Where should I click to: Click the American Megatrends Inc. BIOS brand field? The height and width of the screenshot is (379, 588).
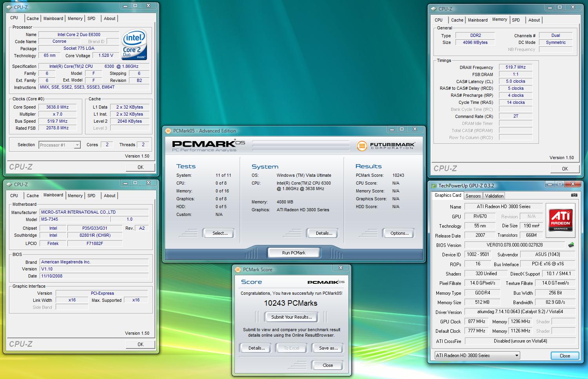[x=94, y=262]
